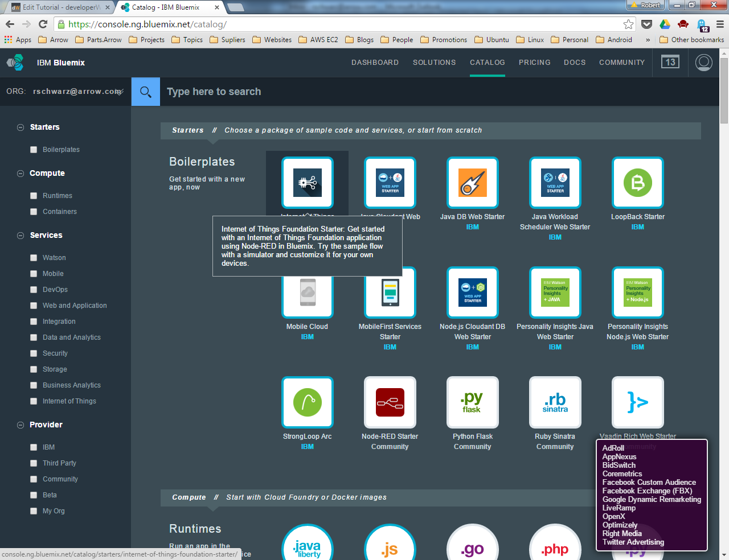Screen dimensions: 729x560
Task: Open the Go runtime icon
Action: [x=473, y=542]
